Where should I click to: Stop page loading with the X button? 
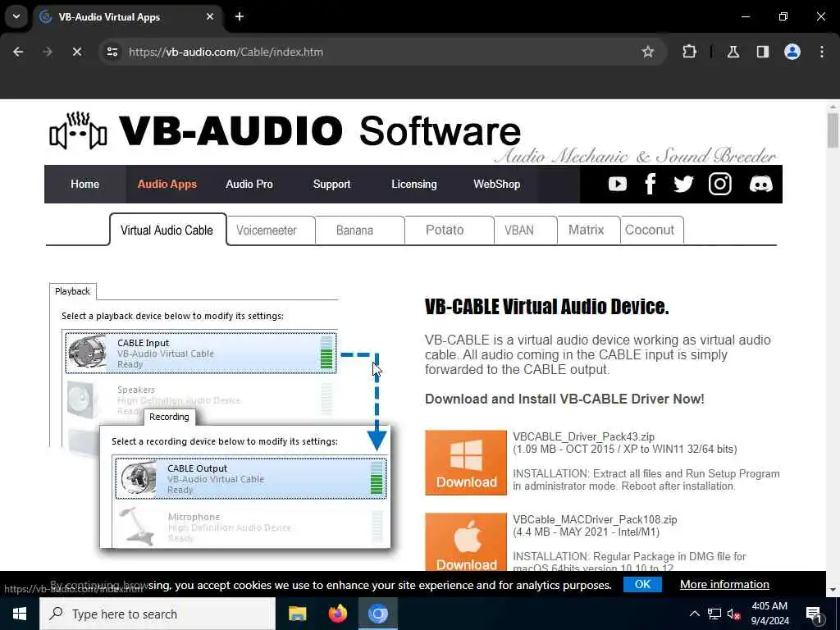click(x=76, y=52)
